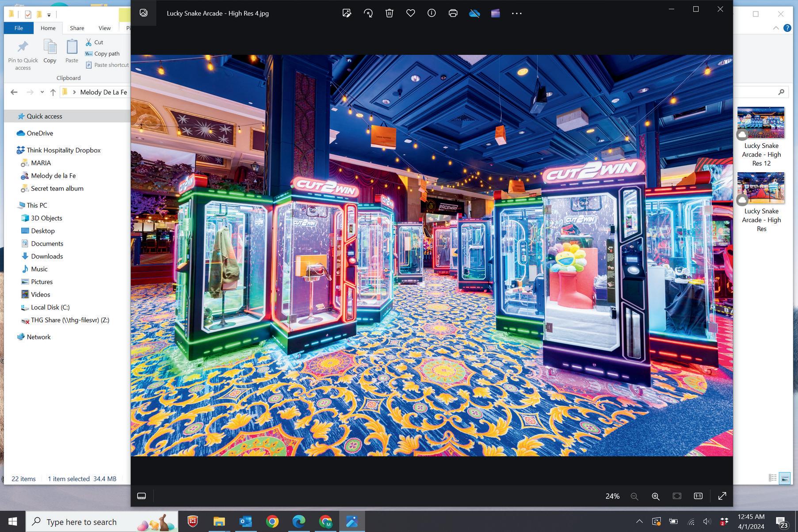Viewport: 798px width, 532px height.
Task: Switch Explorer to large thumbnails view
Action: (x=785, y=478)
